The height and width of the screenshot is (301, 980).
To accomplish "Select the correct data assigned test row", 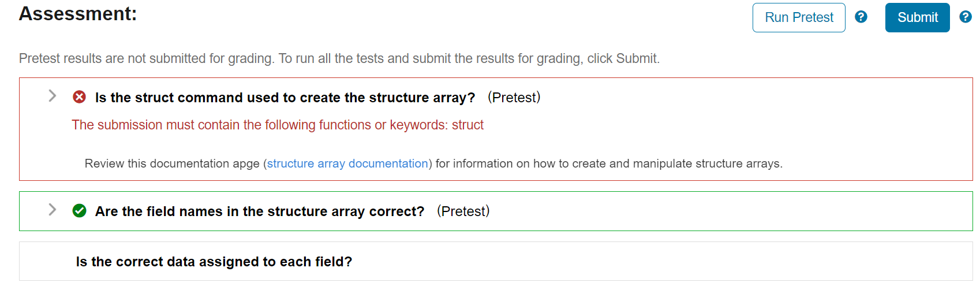I will click(x=214, y=262).
